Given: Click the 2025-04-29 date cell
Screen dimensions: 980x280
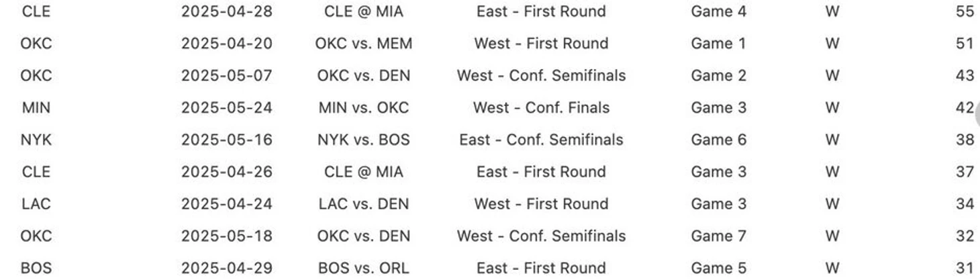Looking at the screenshot, I should click(227, 269).
